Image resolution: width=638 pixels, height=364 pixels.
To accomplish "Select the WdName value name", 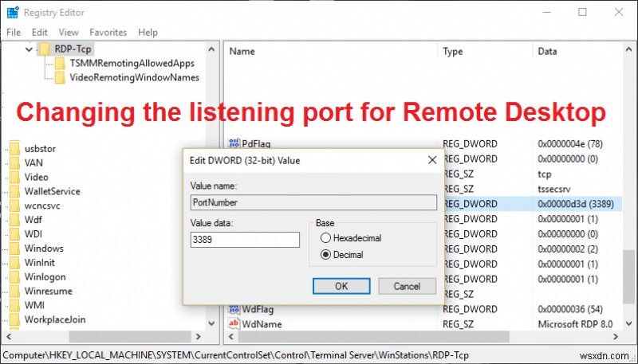I will click(262, 324).
